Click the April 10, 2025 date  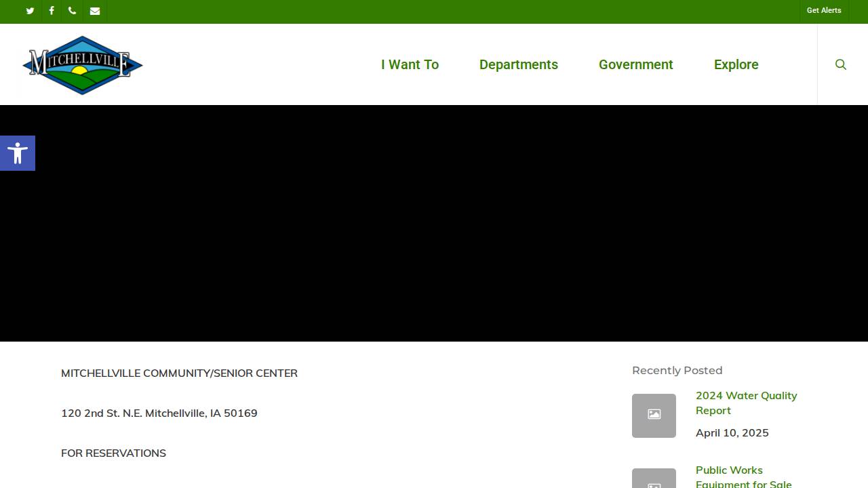point(732,432)
